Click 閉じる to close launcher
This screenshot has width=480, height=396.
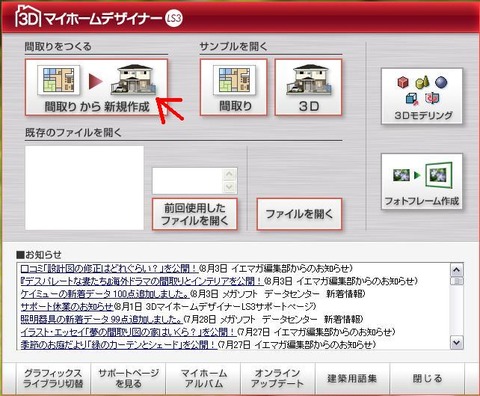pos(427,378)
